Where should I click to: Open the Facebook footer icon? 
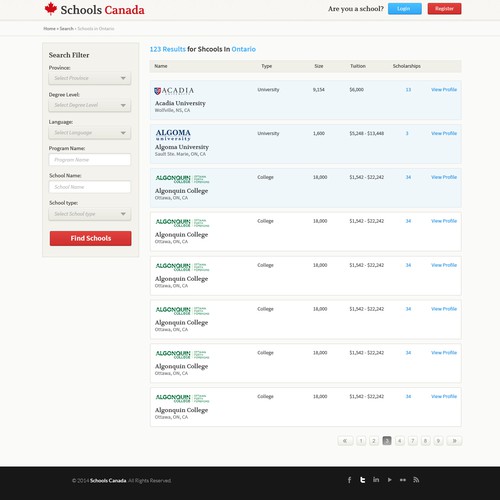(349, 480)
